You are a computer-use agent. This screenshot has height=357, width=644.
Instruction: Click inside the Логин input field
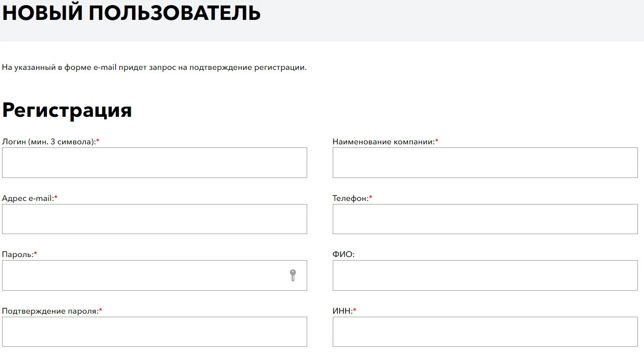click(153, 162)
